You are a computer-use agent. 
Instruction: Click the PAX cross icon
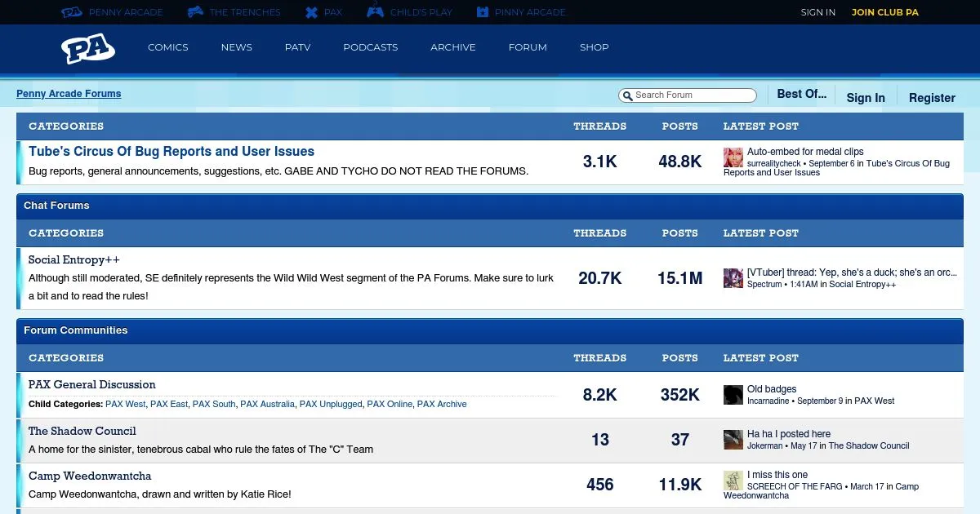click(311, 12)
